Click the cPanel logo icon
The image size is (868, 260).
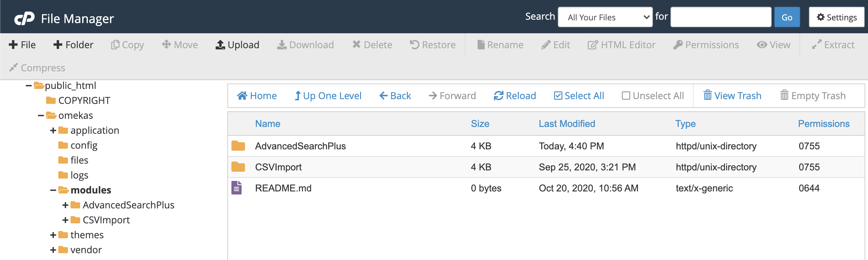(x=24, y=18)
